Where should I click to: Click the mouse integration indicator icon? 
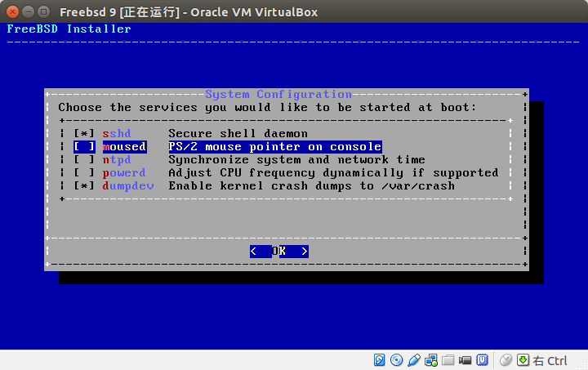(506, 360)
